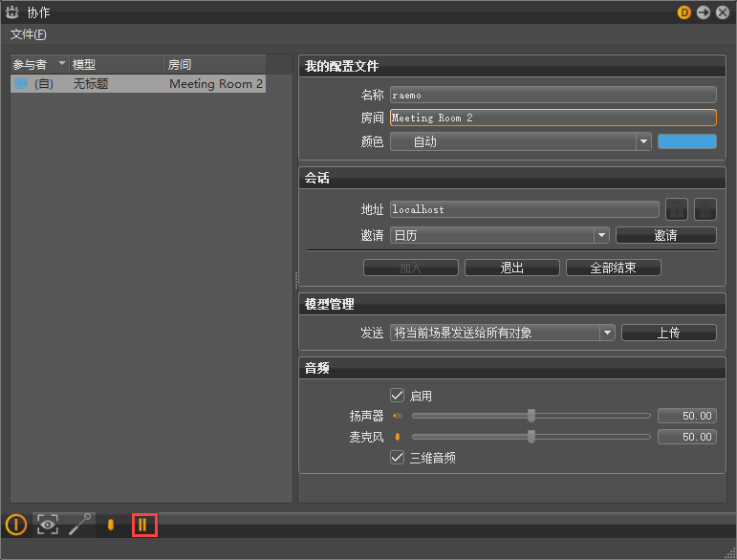Click the 模型 column header
Viewport: 737px width, 560px height.
pos(117,64)
